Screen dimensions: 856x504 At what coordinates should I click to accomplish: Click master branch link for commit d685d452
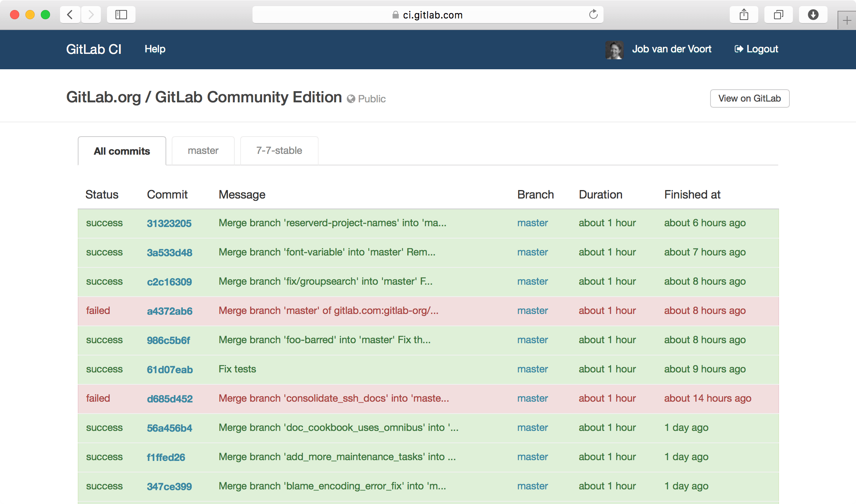tap(532, 399)
